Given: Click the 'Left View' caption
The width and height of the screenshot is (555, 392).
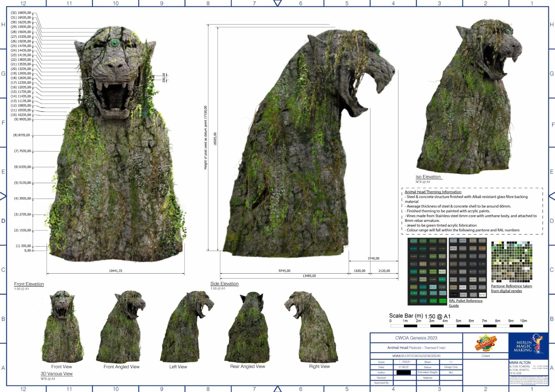Looking at the screenshot, I should 178,367.
